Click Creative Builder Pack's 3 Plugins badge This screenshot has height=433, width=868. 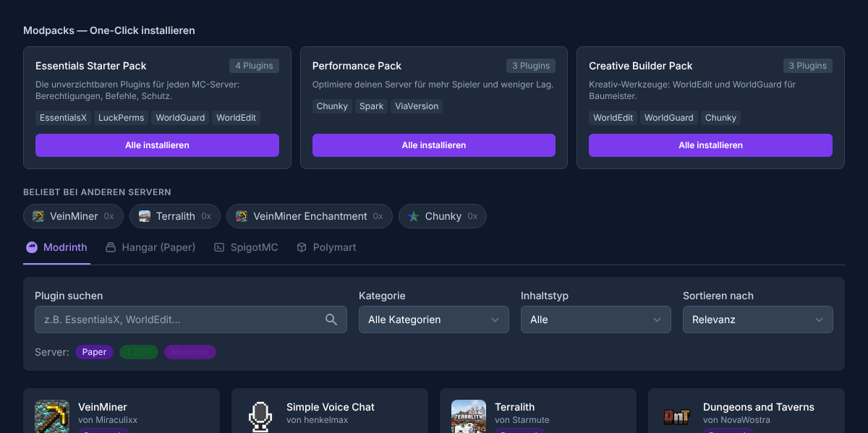[x=808, y=66]
